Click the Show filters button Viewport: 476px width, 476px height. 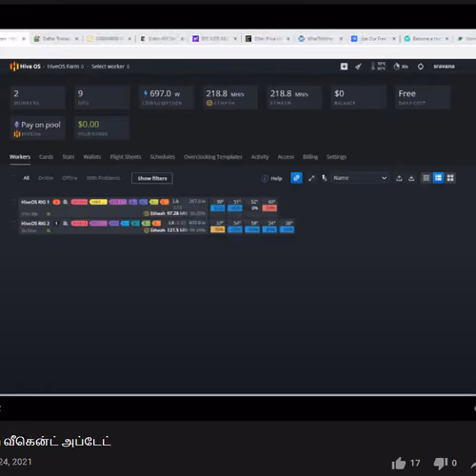[x=152, y=178]
